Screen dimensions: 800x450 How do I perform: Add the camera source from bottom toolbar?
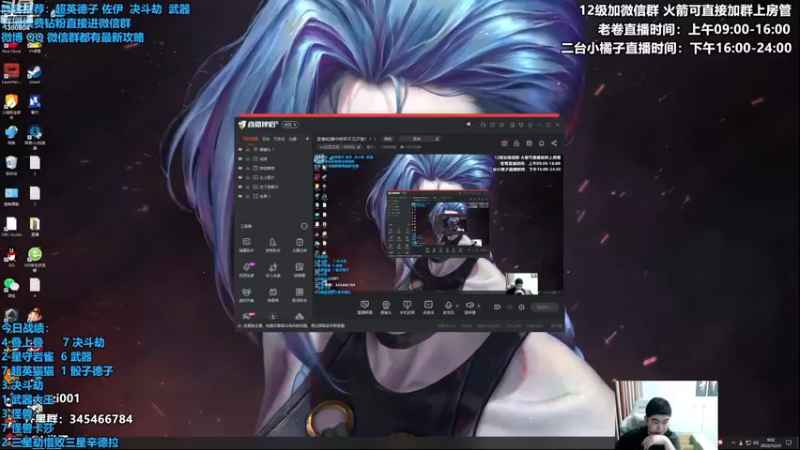386,307
